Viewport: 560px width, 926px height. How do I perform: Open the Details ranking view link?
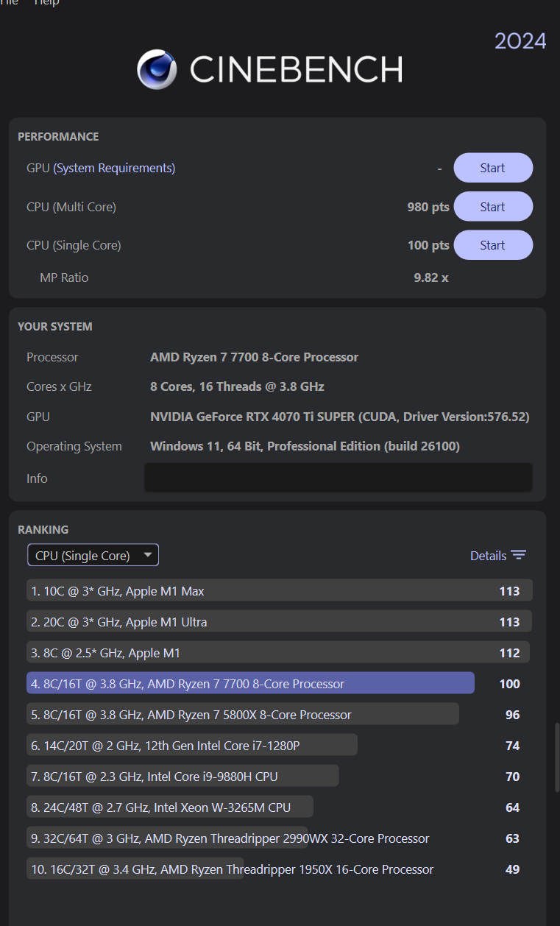(489, 556)
